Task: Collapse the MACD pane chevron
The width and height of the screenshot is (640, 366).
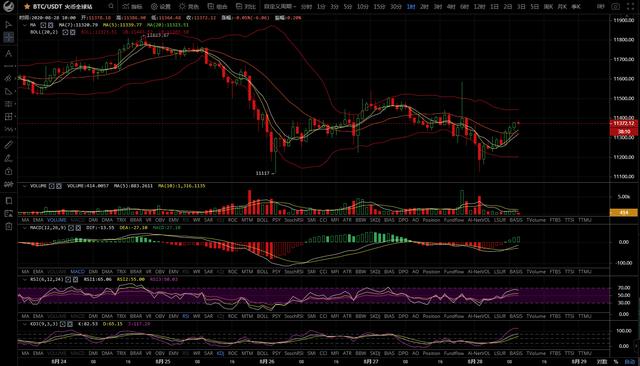Action: pos(24,228)
